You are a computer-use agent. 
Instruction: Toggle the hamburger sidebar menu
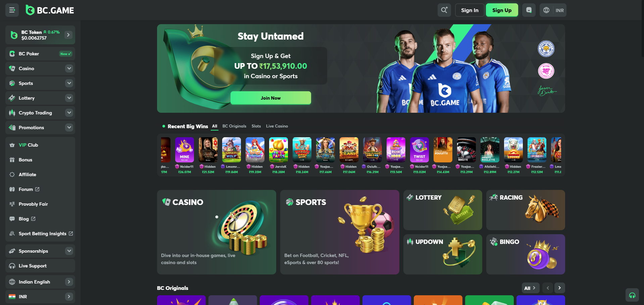pyautogui.click(x=12, y=10)
